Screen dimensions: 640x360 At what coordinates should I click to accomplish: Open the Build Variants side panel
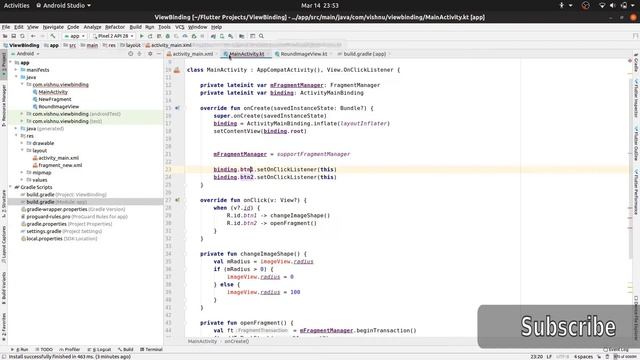[x=4, y=288]
